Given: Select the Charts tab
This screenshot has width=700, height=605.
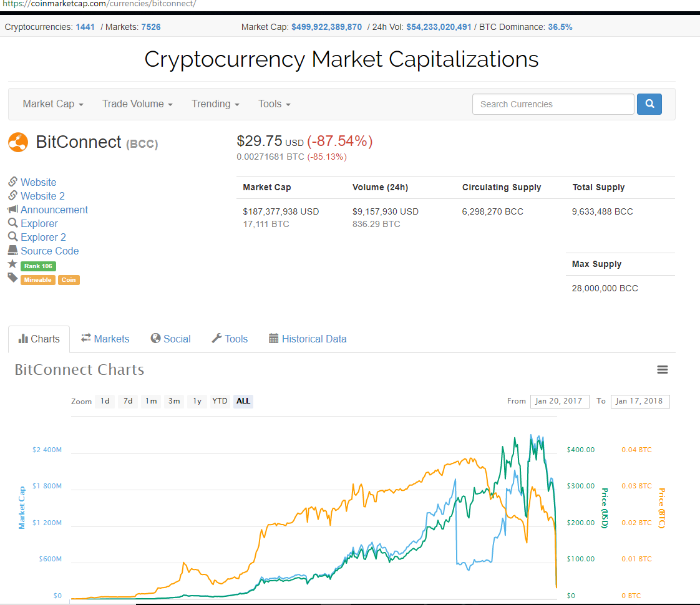Looking at the screenshot, I should tap(39, 339).
